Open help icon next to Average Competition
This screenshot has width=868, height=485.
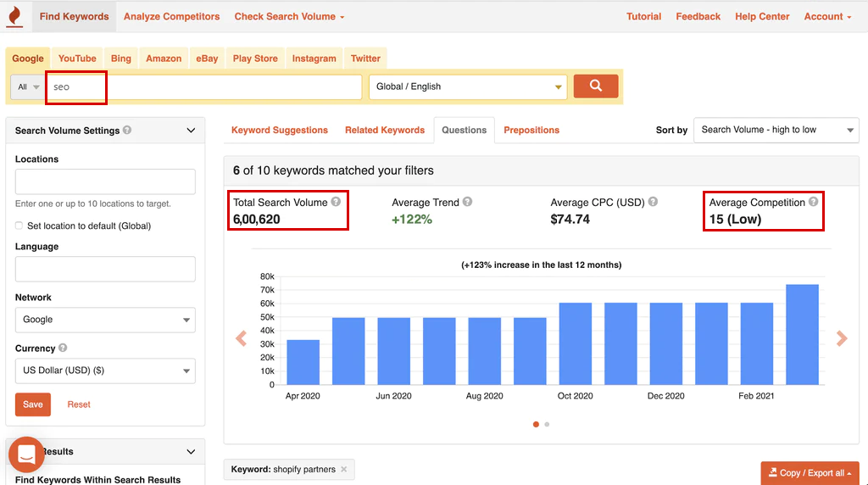tap(813, 202)
